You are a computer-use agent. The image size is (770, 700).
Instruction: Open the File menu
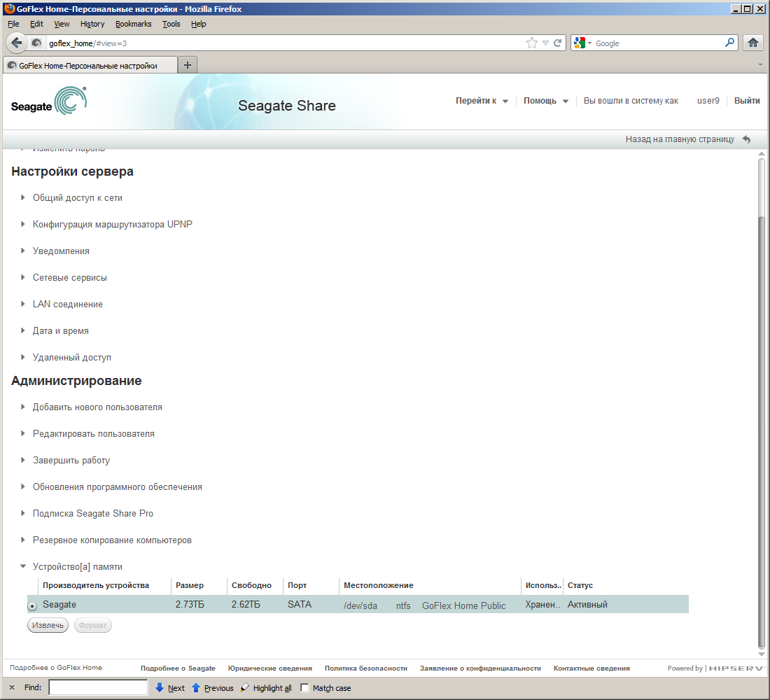click(13, 24)
